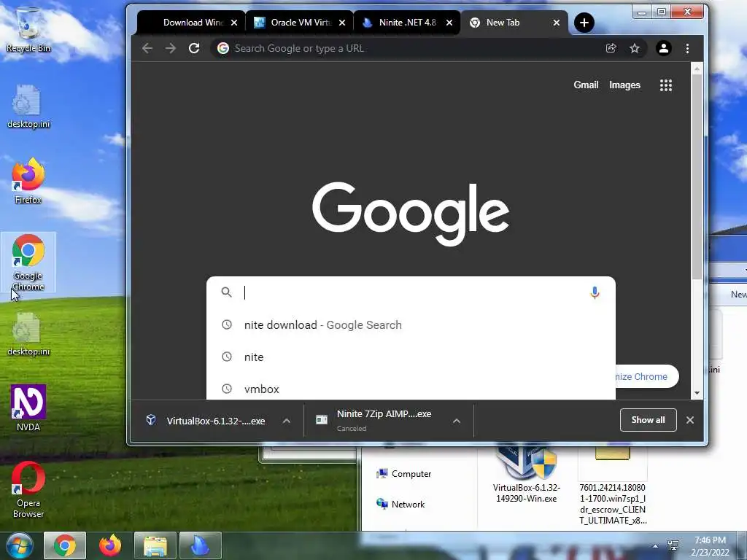
Task: Select Computer in the Explorer sidebar
Action: (404, 474)
